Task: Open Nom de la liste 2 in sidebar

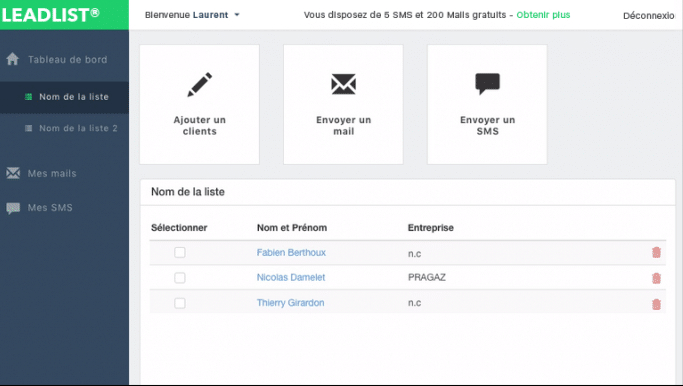Action: [78, 128]
